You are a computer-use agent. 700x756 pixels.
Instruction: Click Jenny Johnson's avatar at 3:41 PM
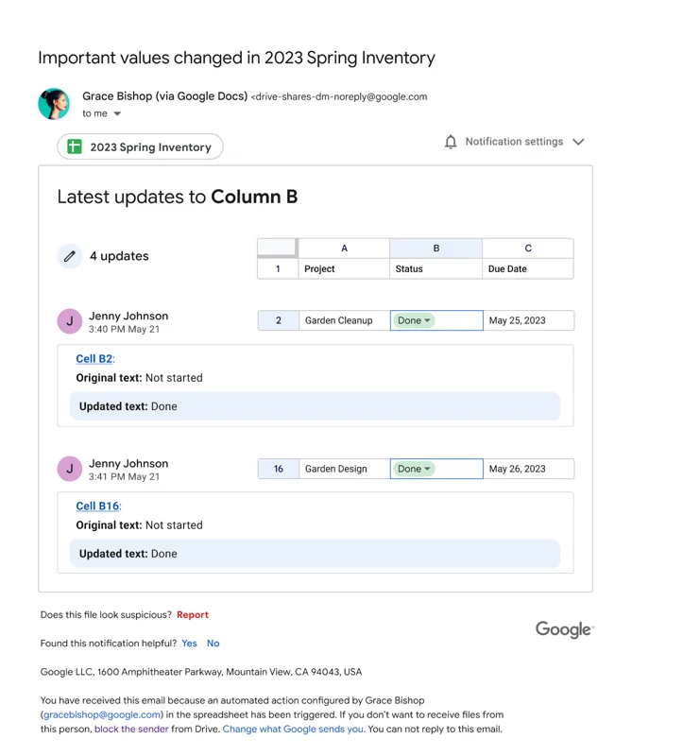[69, 469]
